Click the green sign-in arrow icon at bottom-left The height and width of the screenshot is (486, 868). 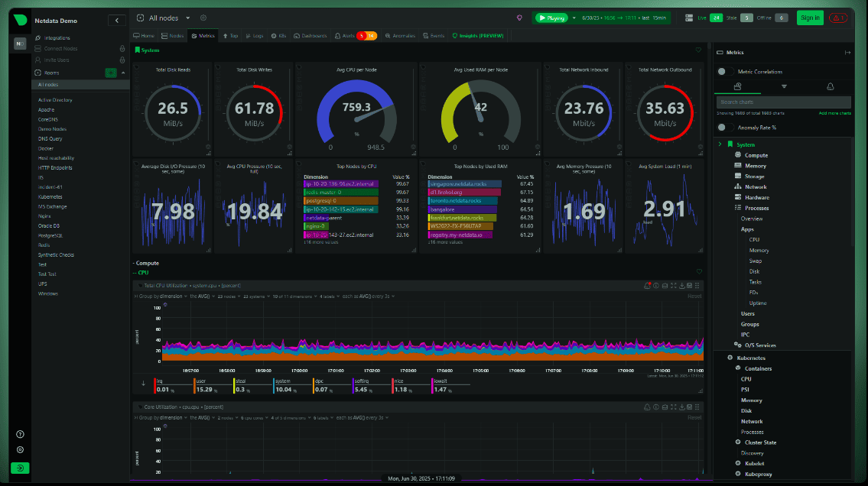point(20,468)
